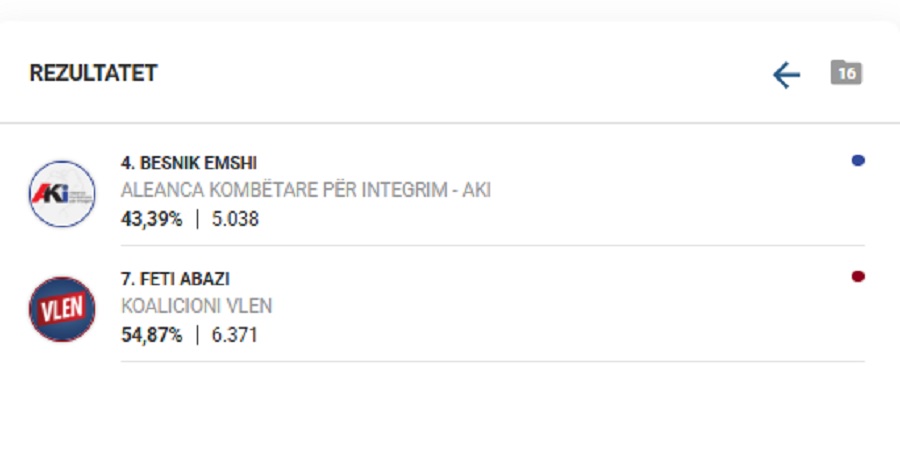This screenshot has width=900, height=472.
Task: Click Aleanca Kombëtare për Integrim - AKI text
Action: 305,190
